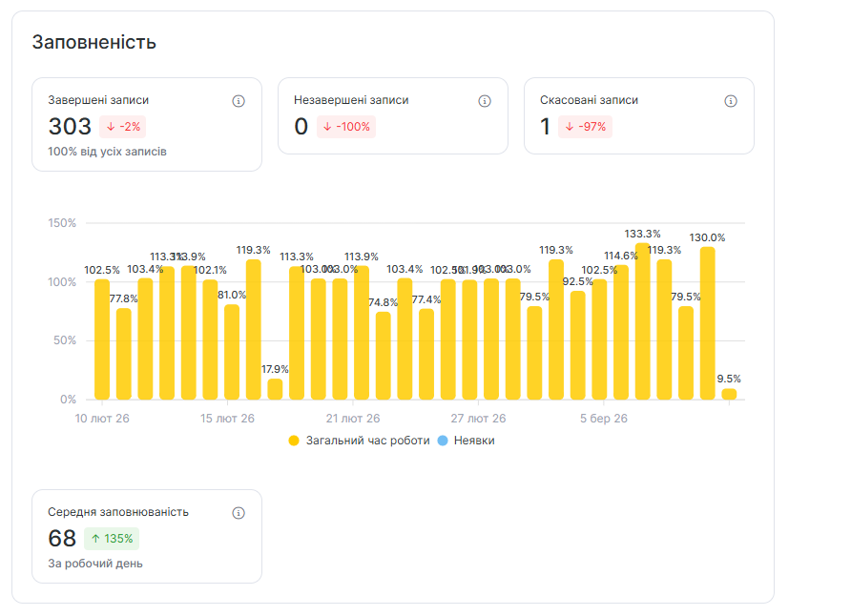The image size is (851, 616).
Task: Click info icon on Завершені записи card
Action: 239,101
